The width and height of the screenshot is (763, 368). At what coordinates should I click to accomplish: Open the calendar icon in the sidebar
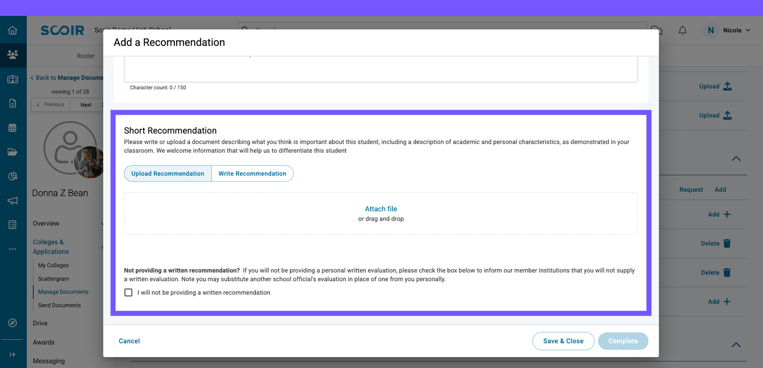pyautogui.click(x=13, y=128)
